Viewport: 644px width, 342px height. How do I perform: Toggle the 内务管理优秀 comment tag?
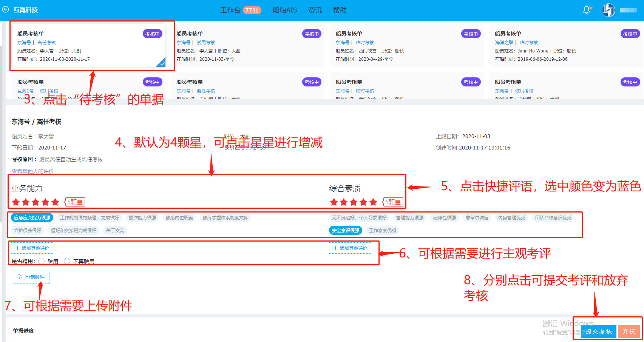coord(512,218)
